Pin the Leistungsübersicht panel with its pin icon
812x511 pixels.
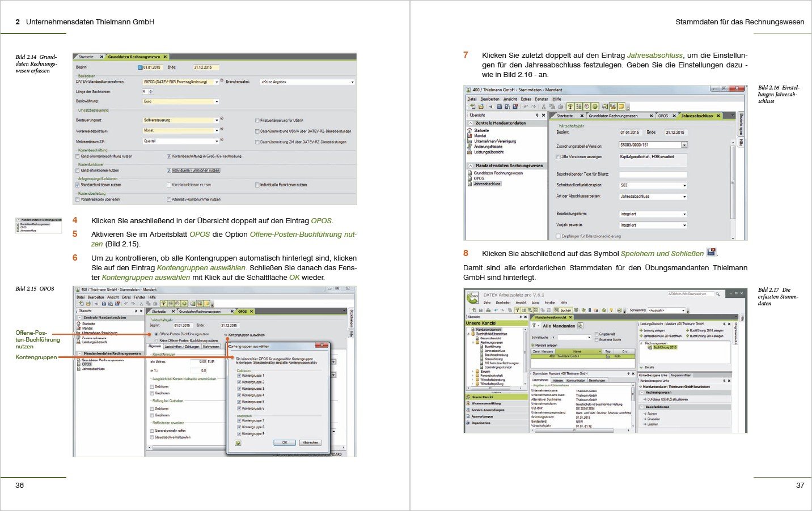pos(724,324)
